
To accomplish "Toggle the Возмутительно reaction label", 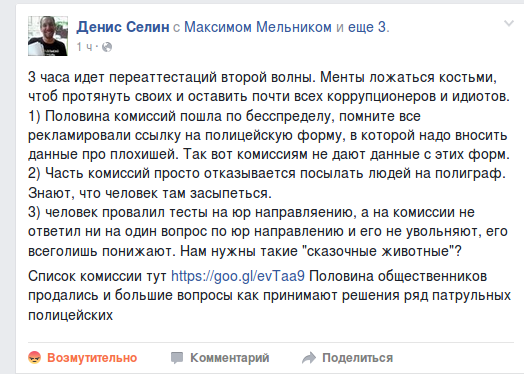I will pyautogui.click(x=92, y=358).
